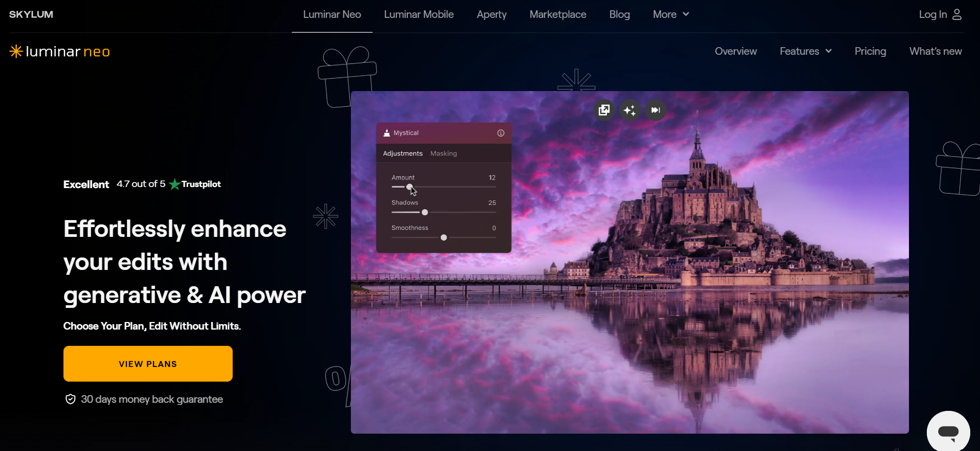Open the Luminar Mobile nav item
Image resolution: width=980 pixels, height=451 pixels.
(x=419, y=15)
